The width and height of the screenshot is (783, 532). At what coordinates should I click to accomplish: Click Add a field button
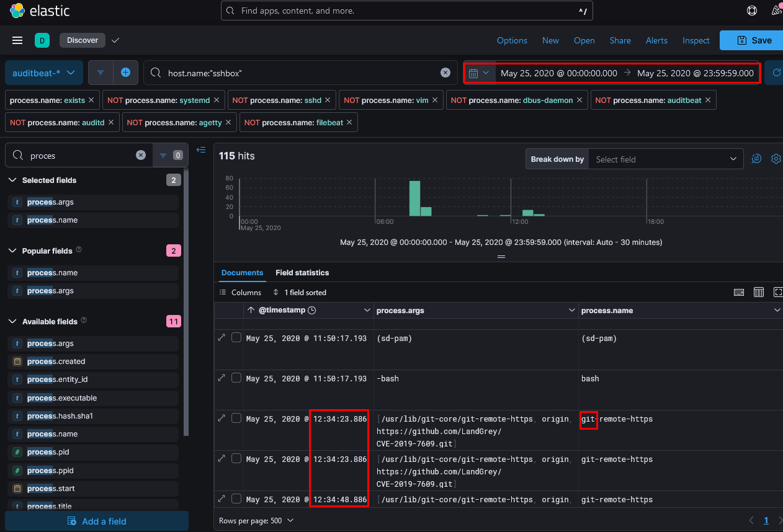click(97, 521)
